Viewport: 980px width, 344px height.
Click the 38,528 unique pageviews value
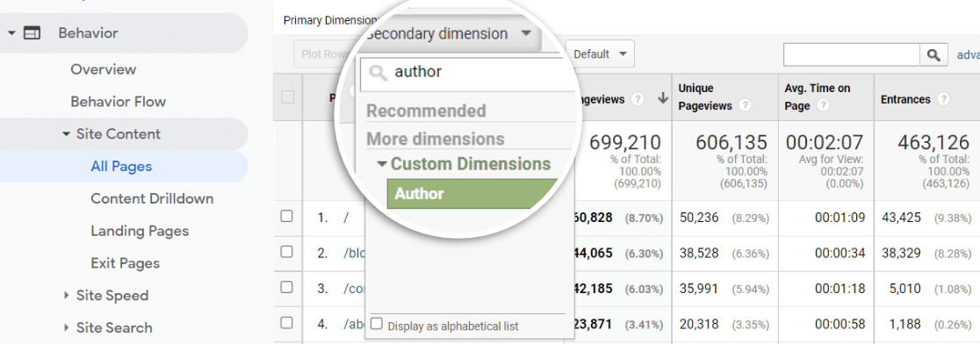[x=698, y=254]
